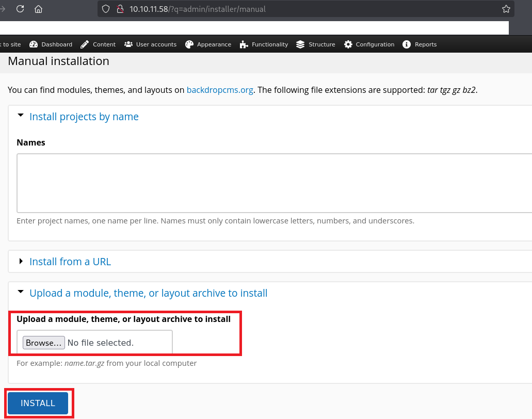This screenshot has height=419, width=532.
Task: Go to the browser home page icon
Action: [39, 9]
